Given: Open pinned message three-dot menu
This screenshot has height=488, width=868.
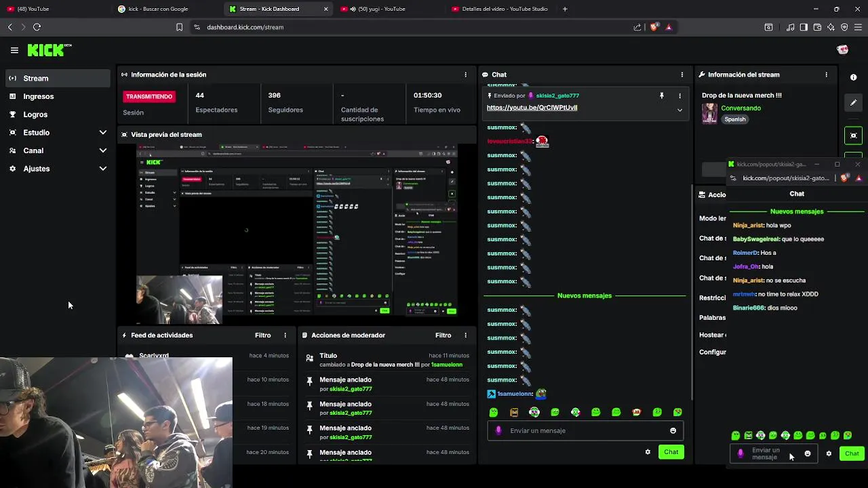Looking at the screenshot, I should pos(679,96).
